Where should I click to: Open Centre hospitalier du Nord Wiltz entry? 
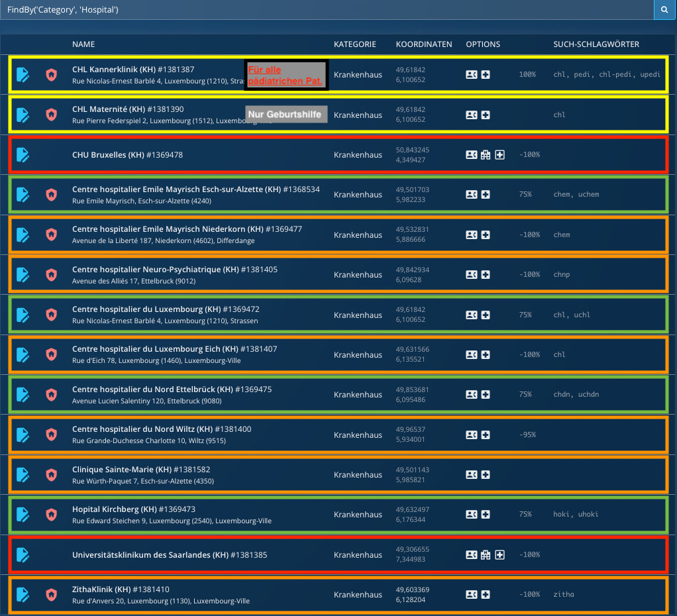coord(162,429)
